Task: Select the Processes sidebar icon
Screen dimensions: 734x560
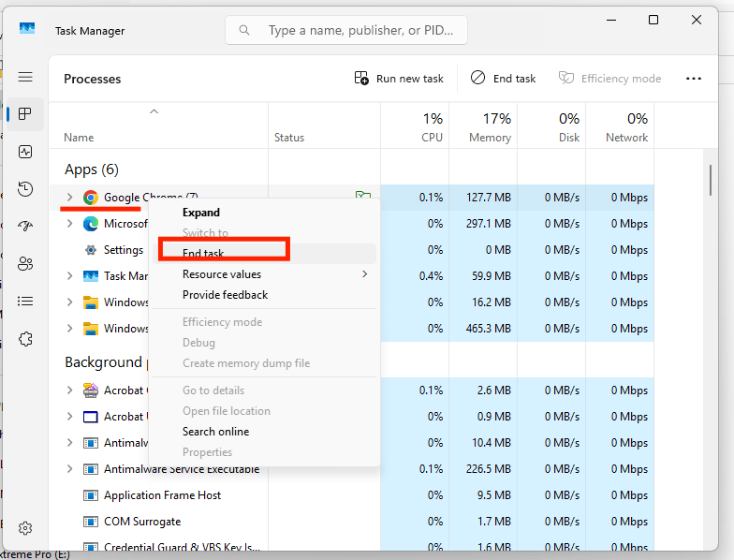Action: (x=25, y=114)
